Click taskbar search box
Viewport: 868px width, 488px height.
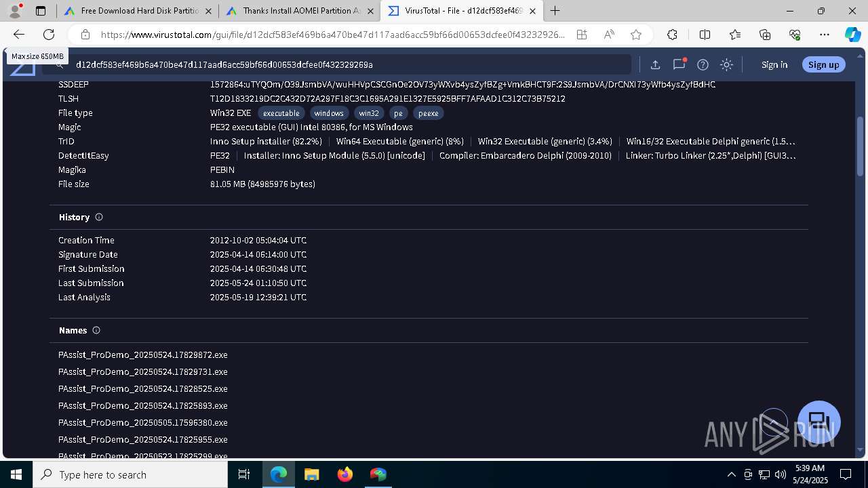click(130, 474)
